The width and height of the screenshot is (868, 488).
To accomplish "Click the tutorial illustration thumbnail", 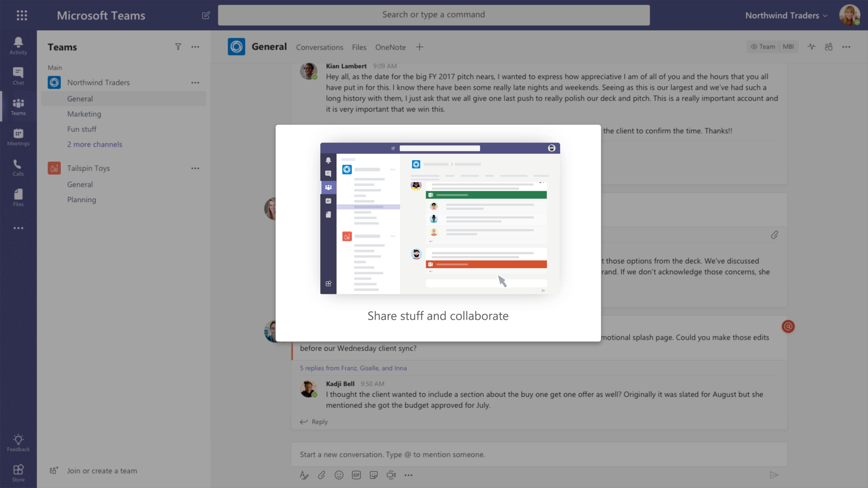I will (440, 218).
